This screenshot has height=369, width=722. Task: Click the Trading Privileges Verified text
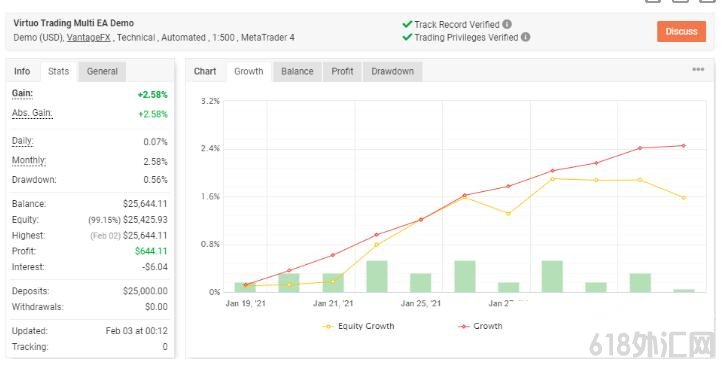click(x=466, y=38)
